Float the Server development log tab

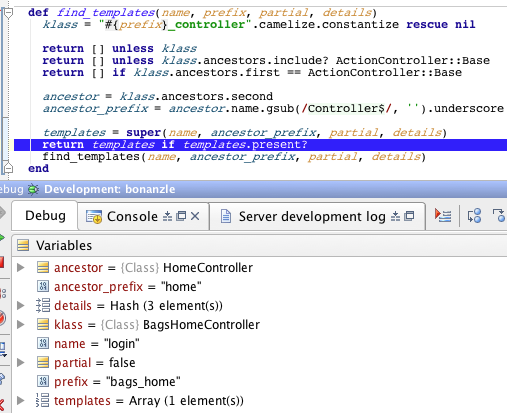point(409,216)
